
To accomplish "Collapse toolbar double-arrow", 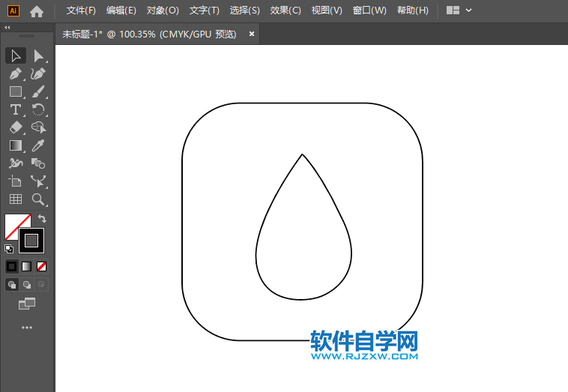I will 7,28.
